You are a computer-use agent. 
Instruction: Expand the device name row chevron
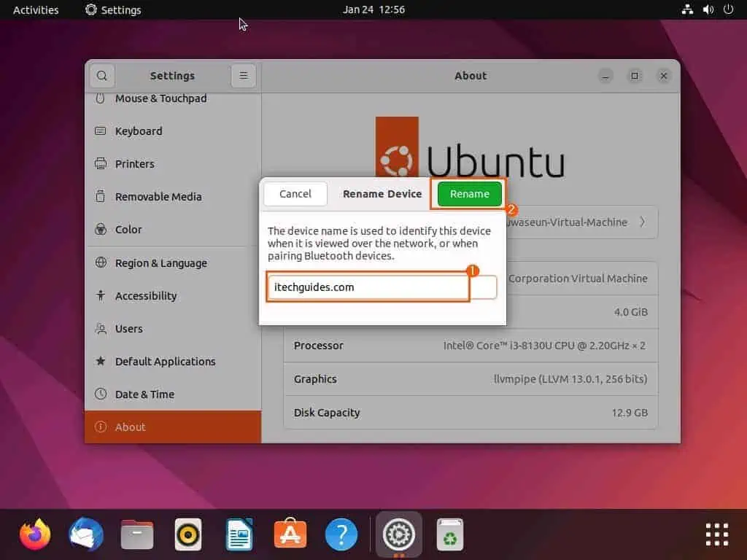642,222
